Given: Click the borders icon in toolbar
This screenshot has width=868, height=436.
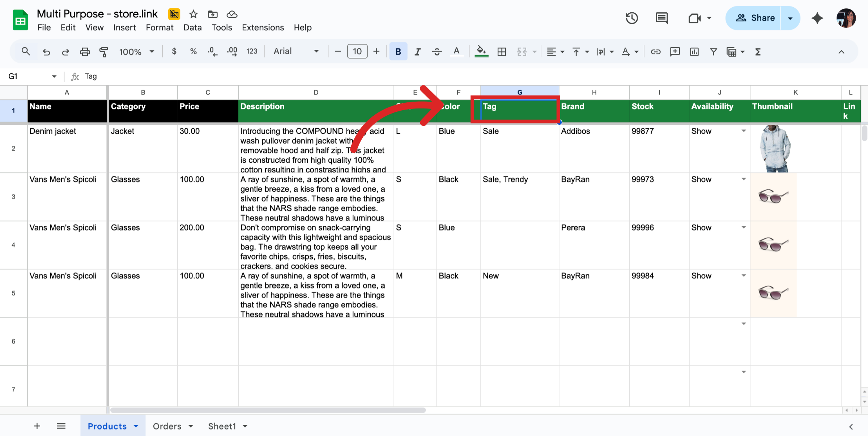Looking at the screenshot, I should tap(502, 52).
